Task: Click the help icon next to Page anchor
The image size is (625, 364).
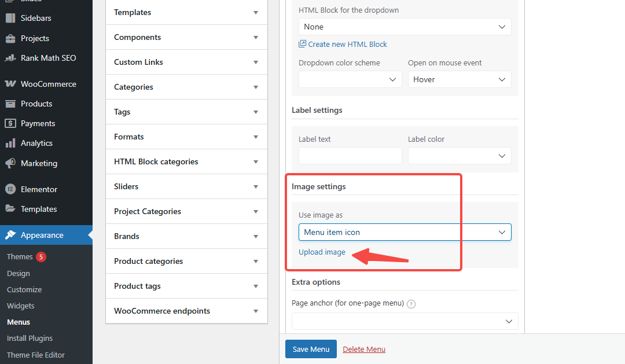Action: click(411, 303)
